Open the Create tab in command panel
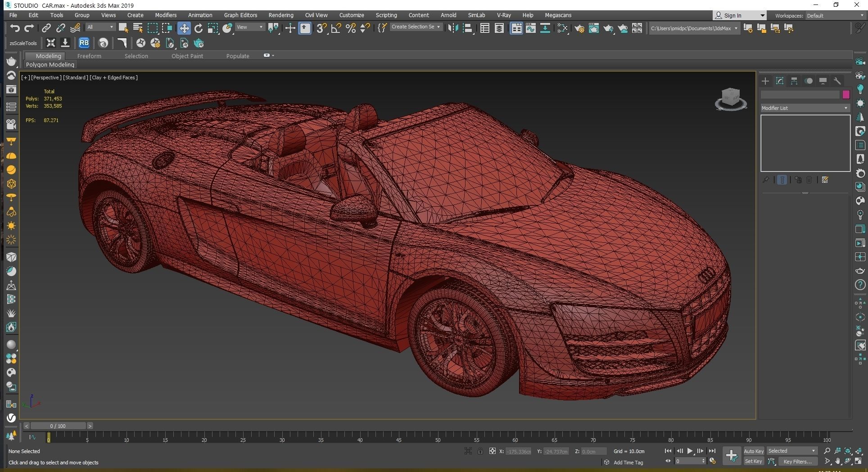Viewport: 868px width, 472px height. click(765, 81)
